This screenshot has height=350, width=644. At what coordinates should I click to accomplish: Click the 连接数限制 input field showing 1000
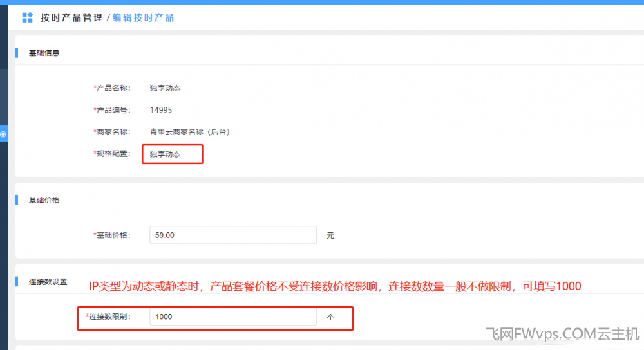233,317
